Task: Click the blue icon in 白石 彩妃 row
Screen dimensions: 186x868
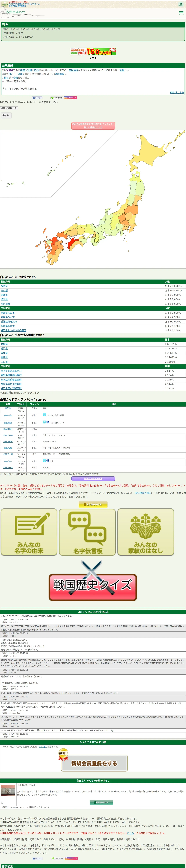Action: pos(44,415)
